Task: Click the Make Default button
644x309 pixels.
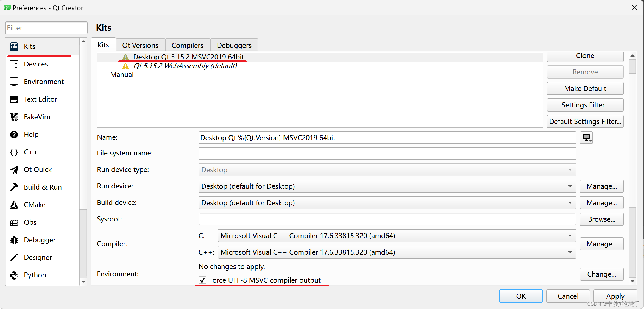Action: (x=585, y=88)
